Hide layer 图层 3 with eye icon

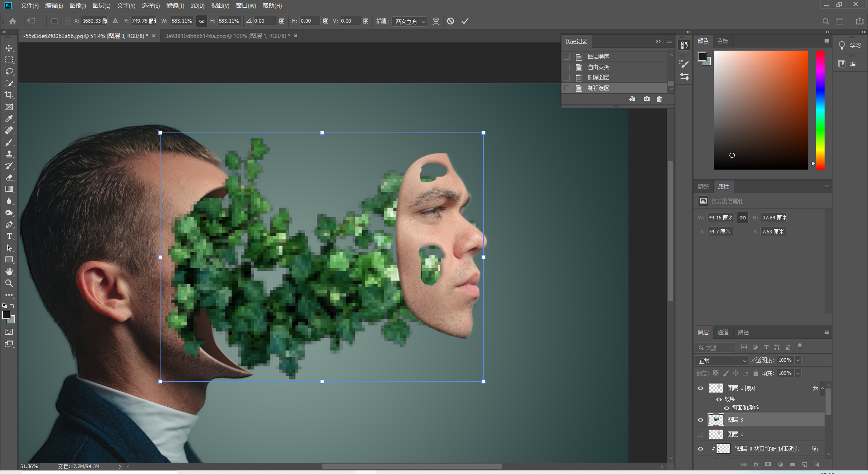click(700, 420)
